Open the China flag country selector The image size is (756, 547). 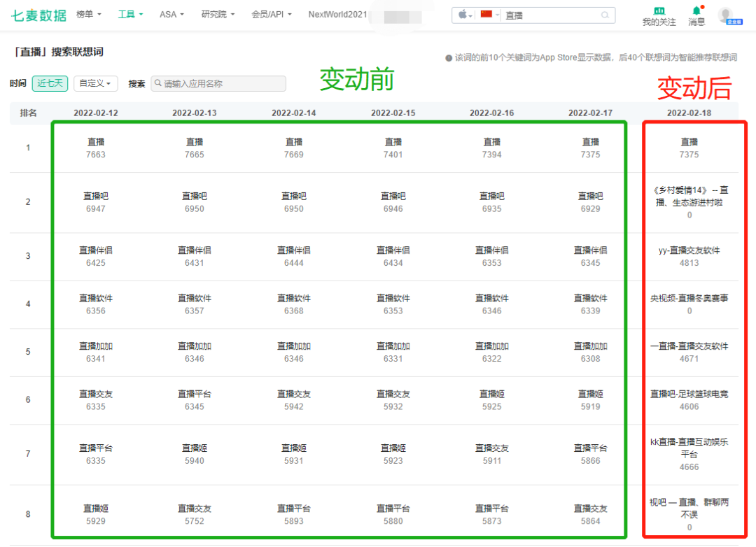(489, 15)
